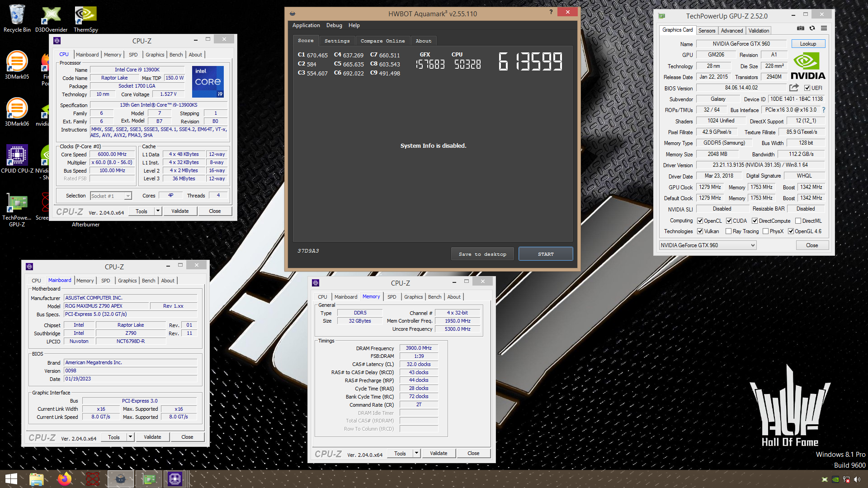
Task: Launch the D3DOverrider desktop shortcut
Action: (51, 19)
